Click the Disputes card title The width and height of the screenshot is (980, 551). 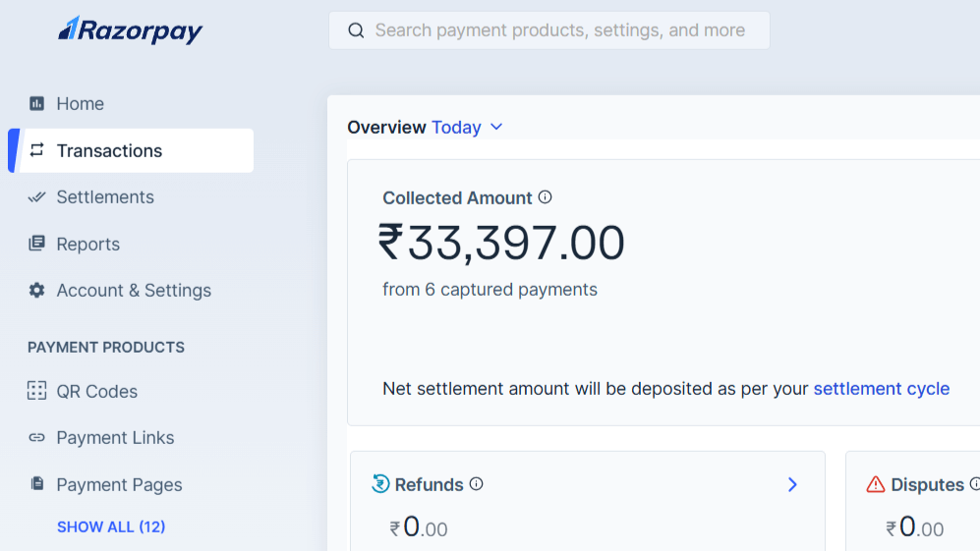[928, 485]
